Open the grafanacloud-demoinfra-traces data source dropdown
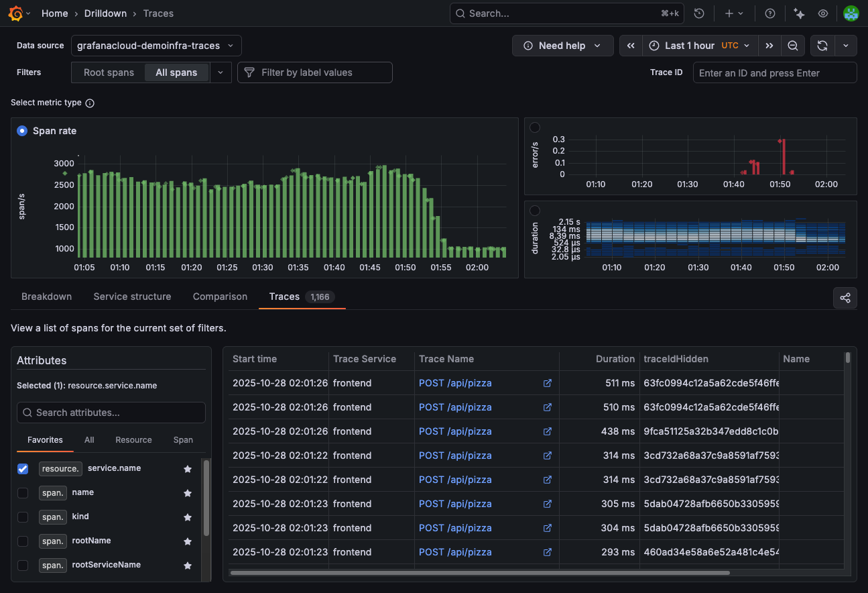Viewport: 868px width, 593px height. tap(156, 46)
